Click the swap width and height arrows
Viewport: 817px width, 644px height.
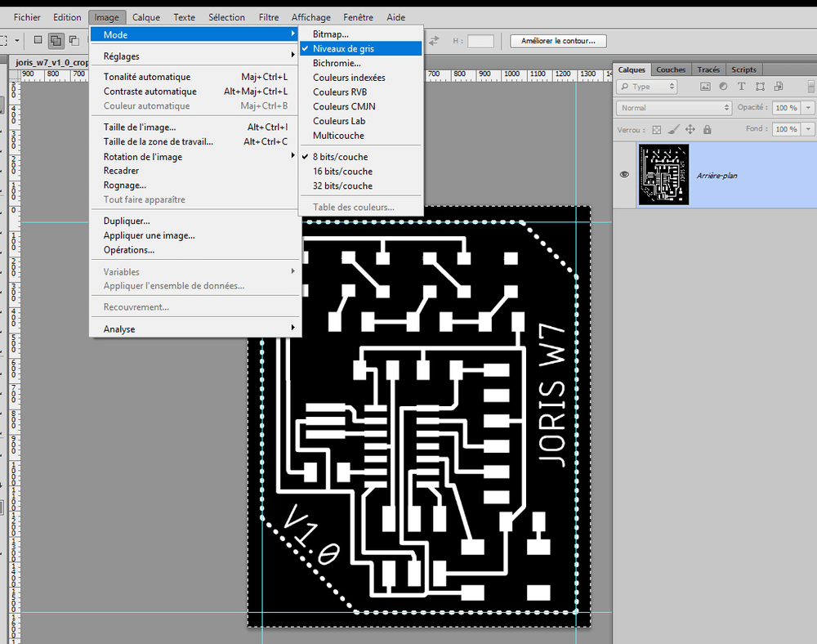(434, 40)
